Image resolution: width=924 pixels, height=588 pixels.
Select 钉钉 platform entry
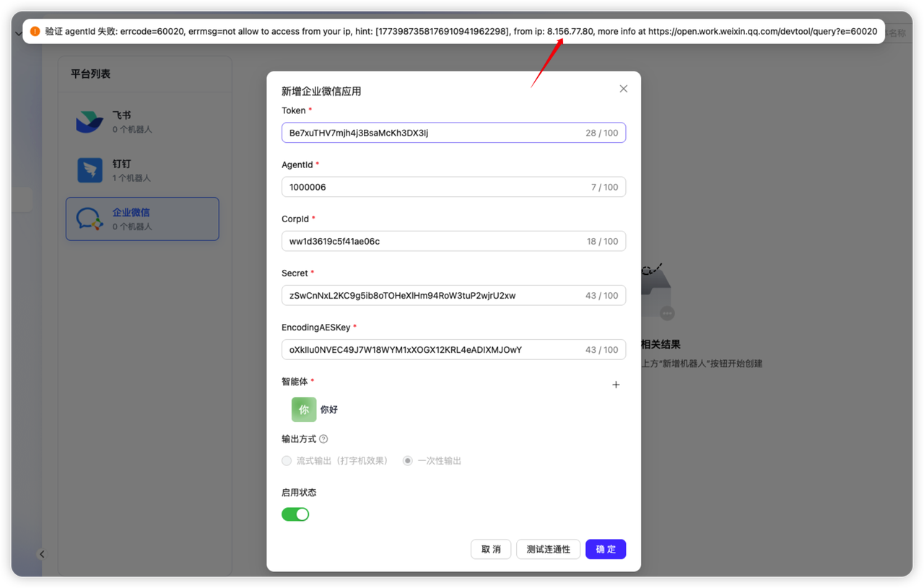[142, 170]
